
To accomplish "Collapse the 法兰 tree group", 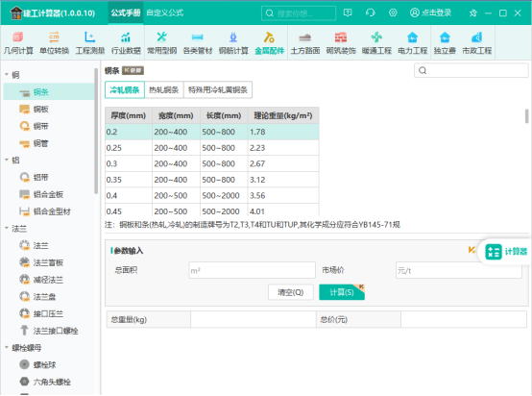I will (x=7, y=228).
